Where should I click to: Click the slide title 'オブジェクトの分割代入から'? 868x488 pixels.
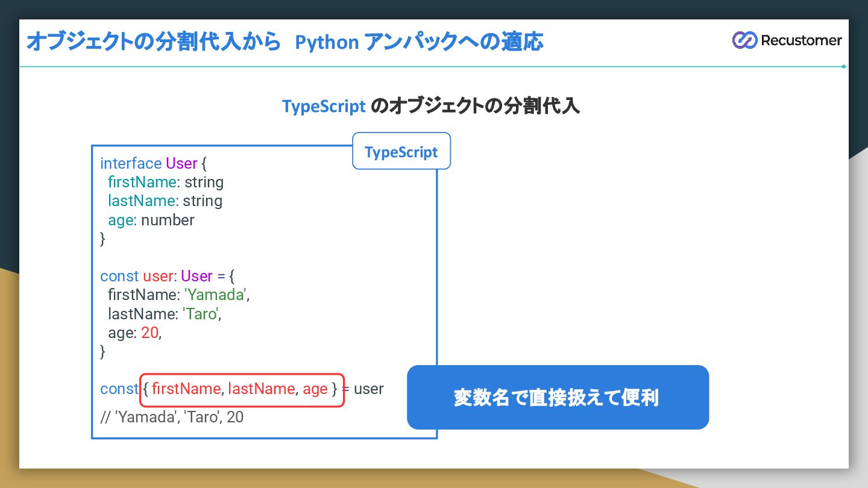(154, 42)
